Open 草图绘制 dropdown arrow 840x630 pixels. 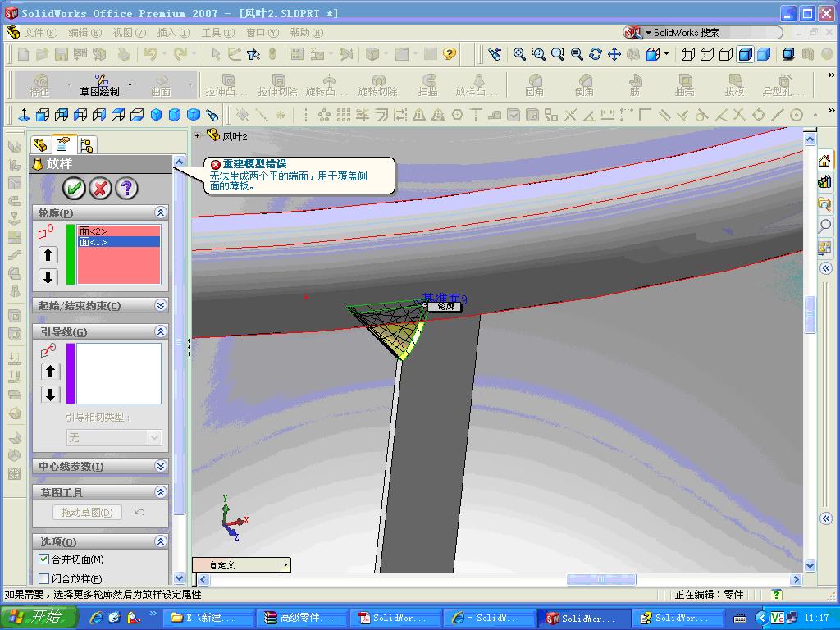pos(130,85)
